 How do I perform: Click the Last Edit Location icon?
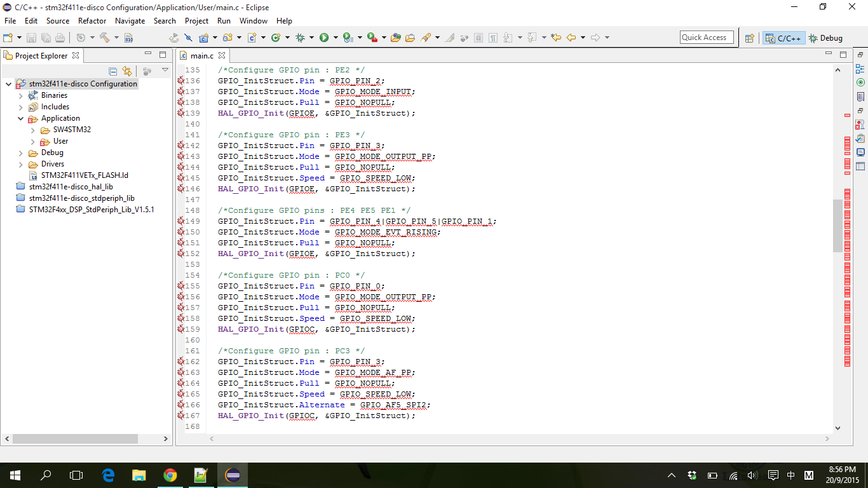click(x=556, y=37)
